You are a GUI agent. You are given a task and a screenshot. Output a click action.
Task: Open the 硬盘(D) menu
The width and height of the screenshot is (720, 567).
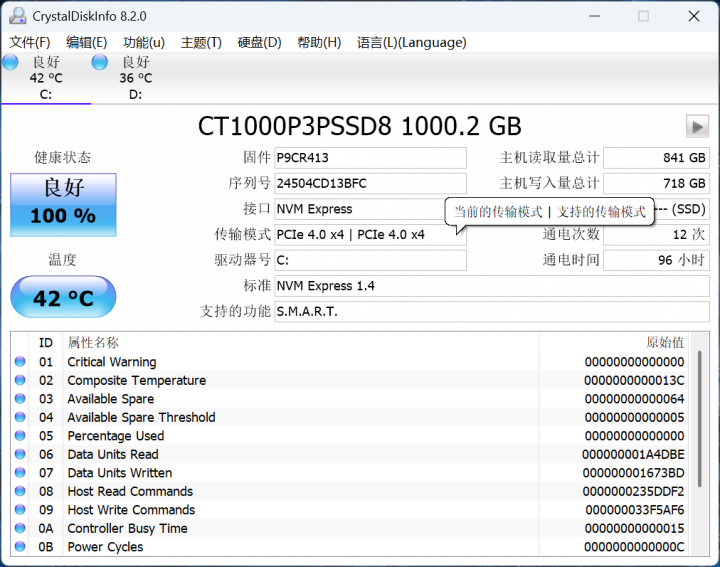pyautogui.click(x=258, y=42)
